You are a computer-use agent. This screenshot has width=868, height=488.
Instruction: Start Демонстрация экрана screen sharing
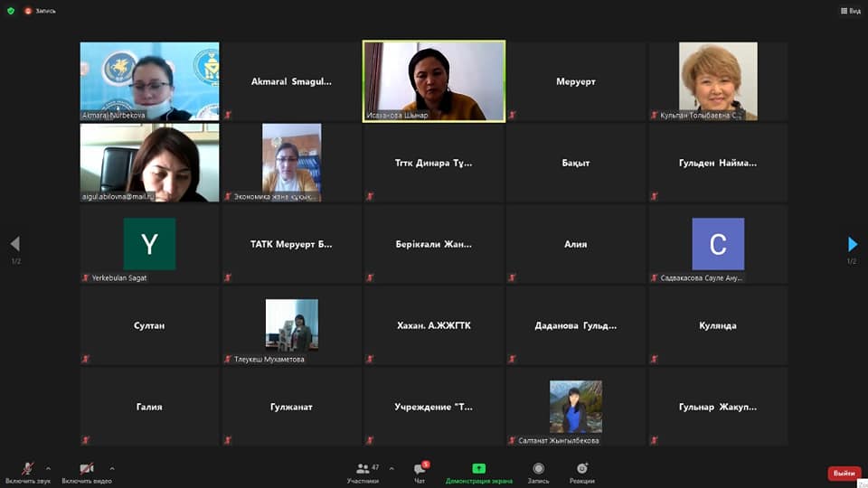[x=478, y=472]
